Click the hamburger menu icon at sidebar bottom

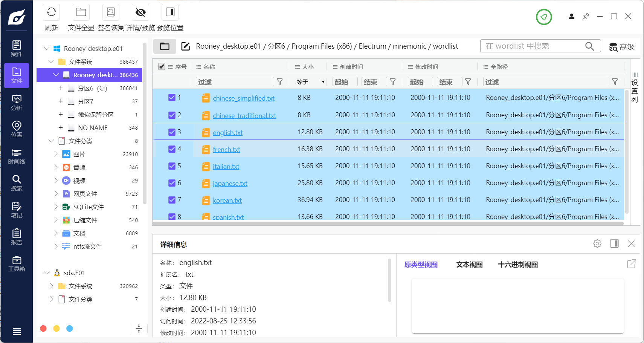[17, 332]
